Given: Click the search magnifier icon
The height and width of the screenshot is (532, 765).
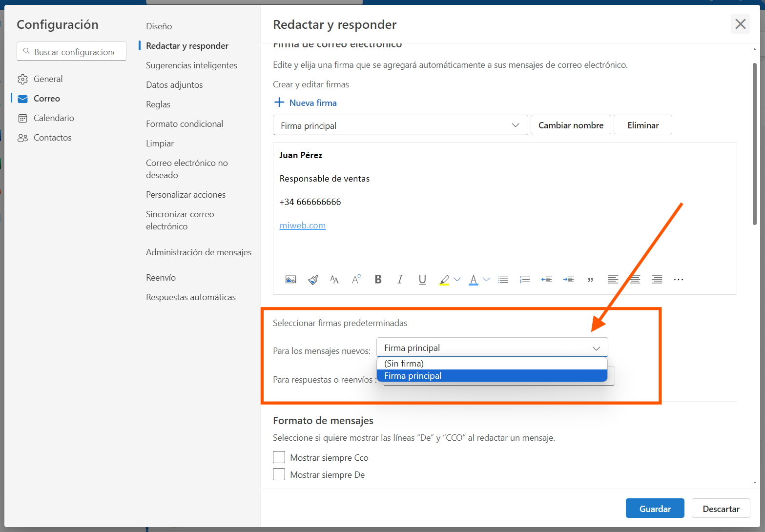Looking at the screenshot, I should (26, 51).
